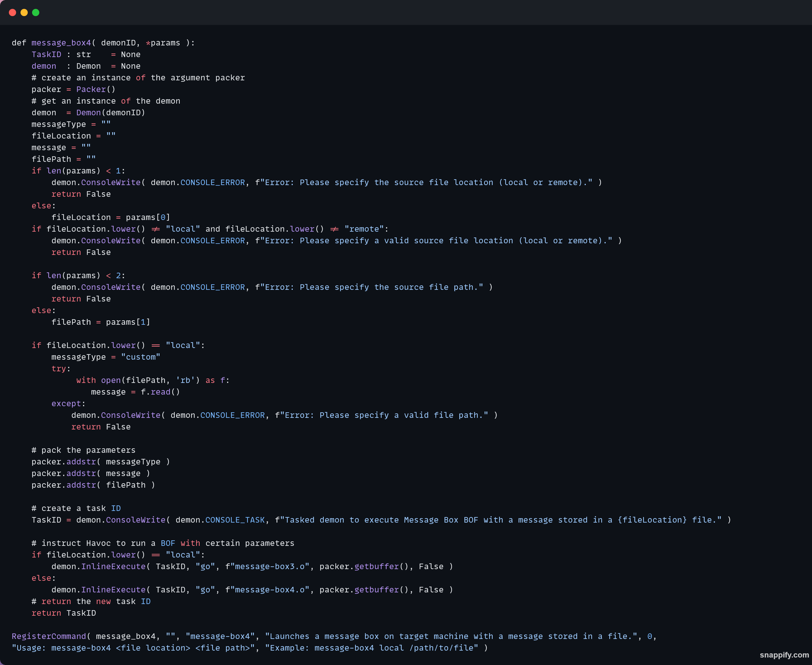Select comment '# instruct Havoc to run a BOF'
This screenshot has width=812, height=665.
pyautogui.click(x=103, y=543)
